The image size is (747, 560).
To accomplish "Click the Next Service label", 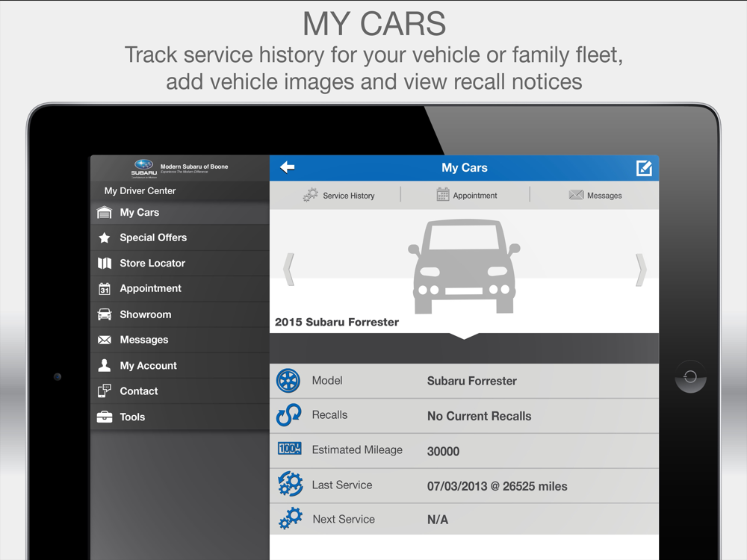I will point(344,519).
